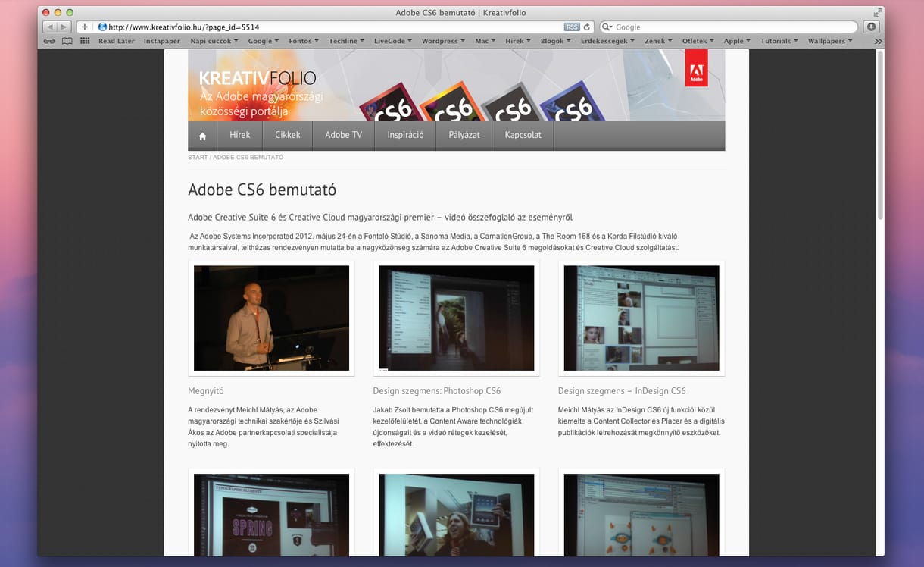Enter full screen using the top-right arrows icon

point(877,12)
